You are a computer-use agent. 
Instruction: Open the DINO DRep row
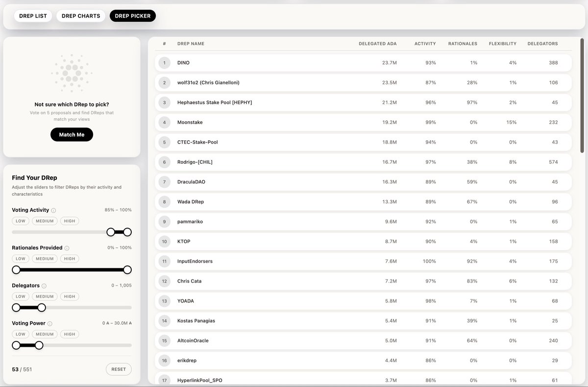(364, 63)
